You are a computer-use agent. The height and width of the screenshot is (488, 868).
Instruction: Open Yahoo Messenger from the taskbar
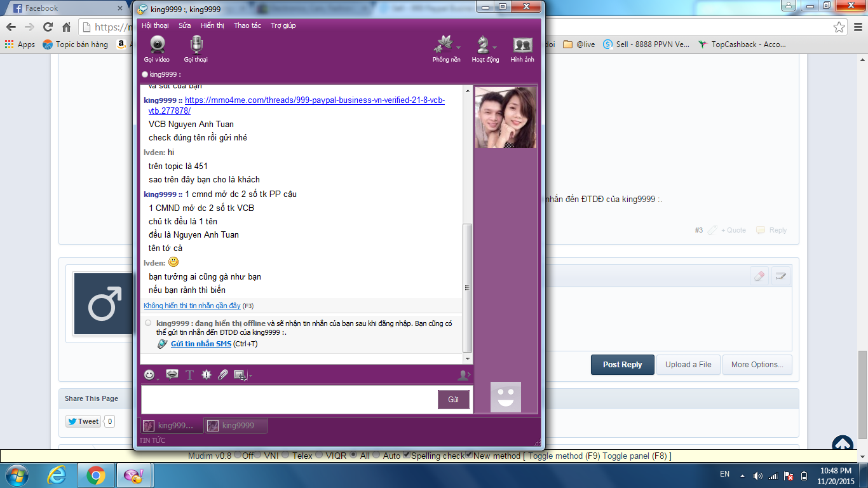coord(134,475)
